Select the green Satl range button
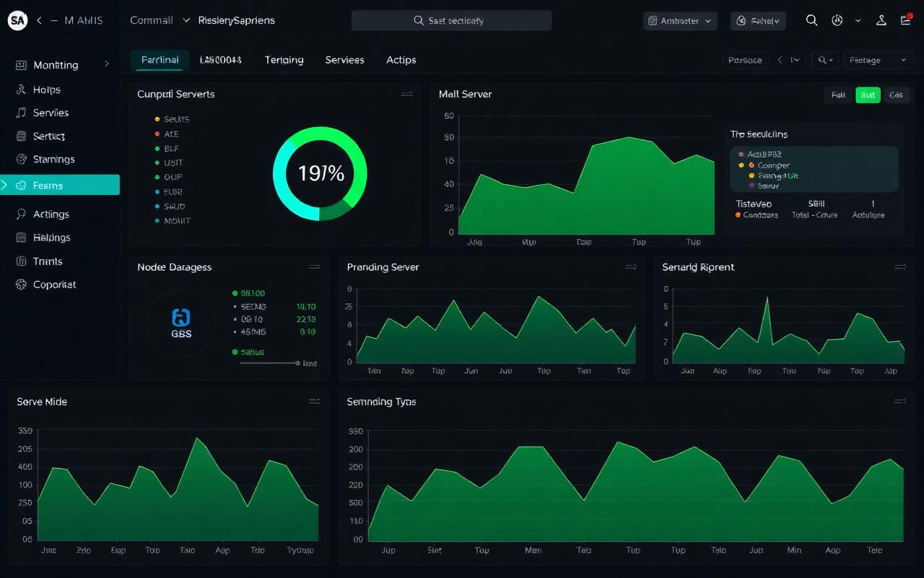 coord(868,95)
